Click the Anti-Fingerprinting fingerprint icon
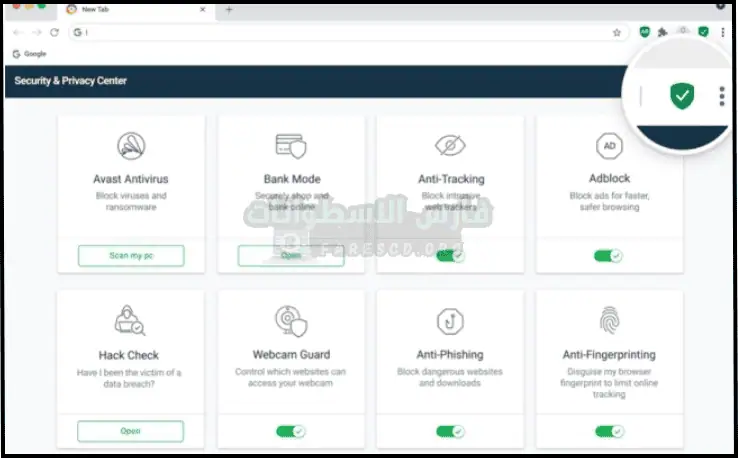Viewport: 738px width, 458px height. point(609,321)
